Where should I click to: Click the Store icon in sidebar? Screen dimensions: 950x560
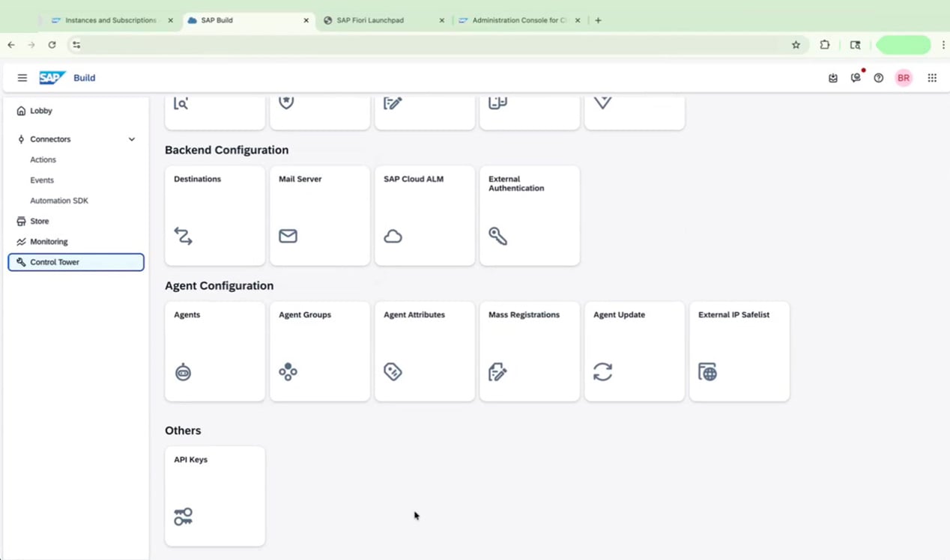tap(21, 222)
